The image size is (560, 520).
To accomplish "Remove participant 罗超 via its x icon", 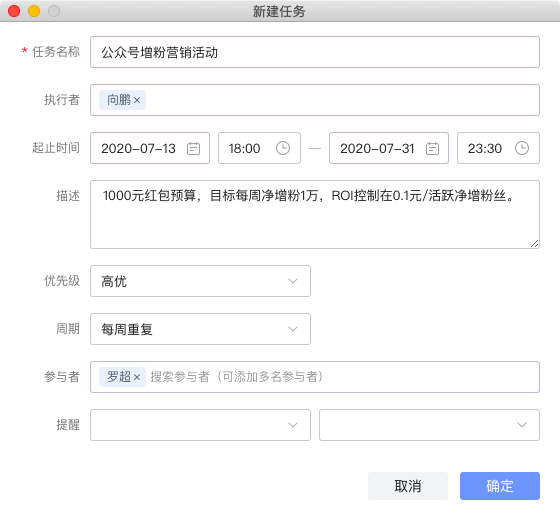I will tap(137, 377).
